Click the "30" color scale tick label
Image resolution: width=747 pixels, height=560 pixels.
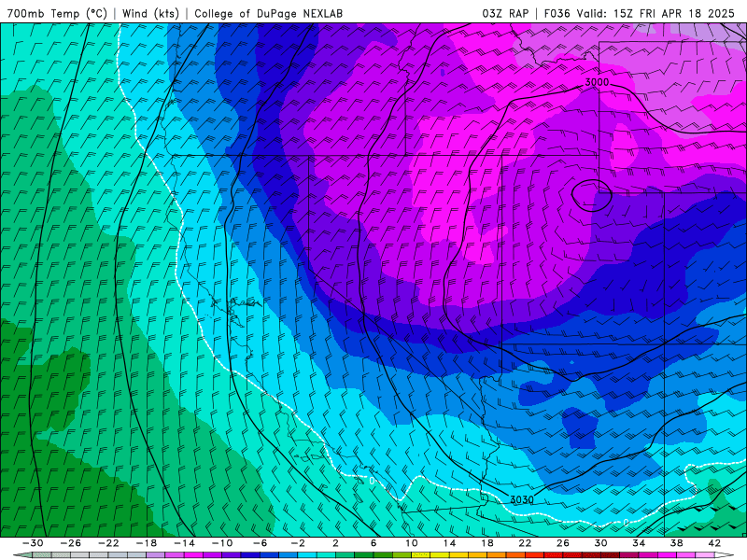pyautogui.click(x=600, y=543)
